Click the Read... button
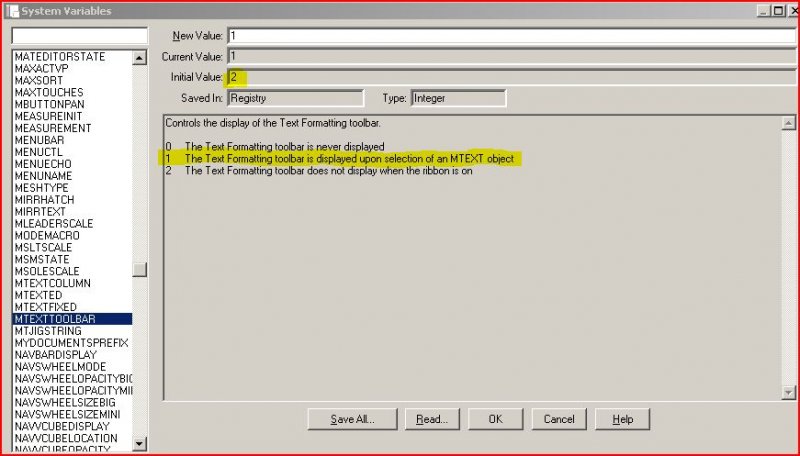This screenshot has width=800, height=456. click(x=432, y=419)
